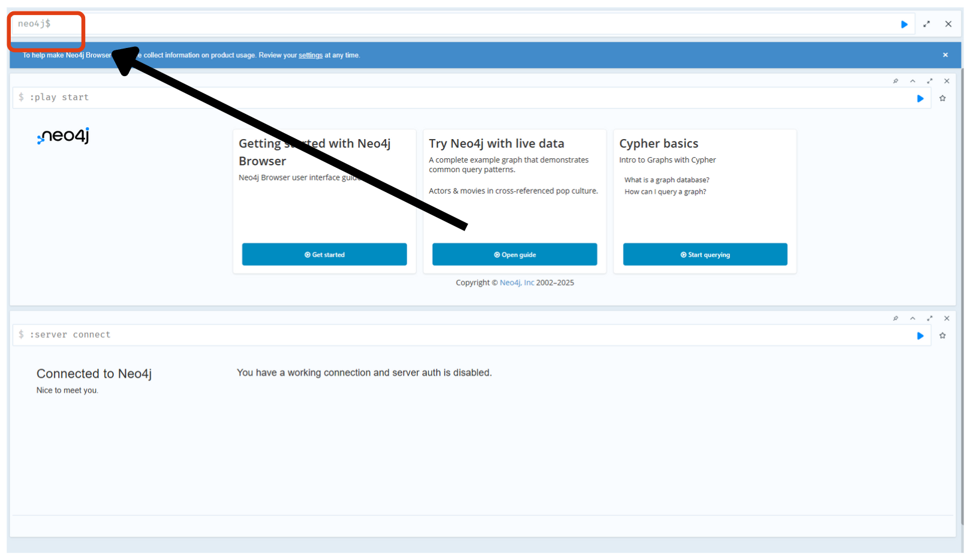The height and width of the screenshot is (560, 972).
Task: Pin the :server connect frame
Action: (x=895, y=318)
